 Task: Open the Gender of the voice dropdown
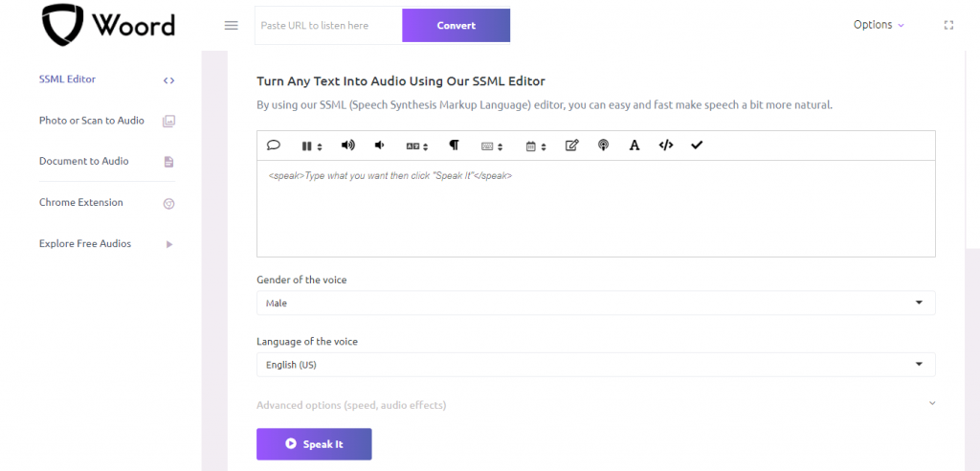[595, 303]
